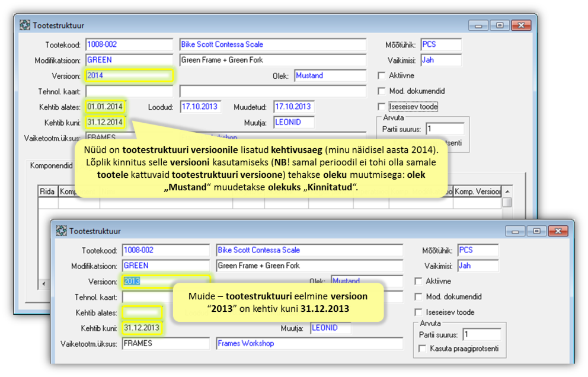
Task: Check Kasuta praagiprotsenti in the front window
Action: click(x=422, y=349)
